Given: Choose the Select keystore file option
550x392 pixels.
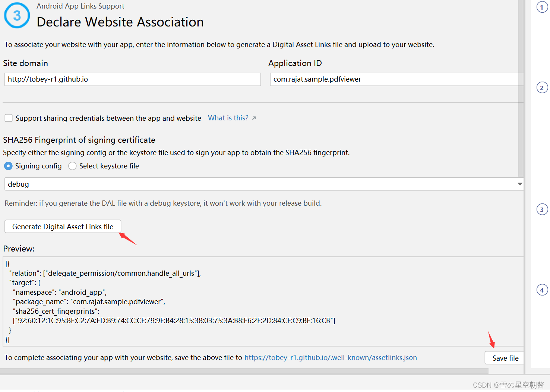Looking at the screenshot, I should [72, 166].
